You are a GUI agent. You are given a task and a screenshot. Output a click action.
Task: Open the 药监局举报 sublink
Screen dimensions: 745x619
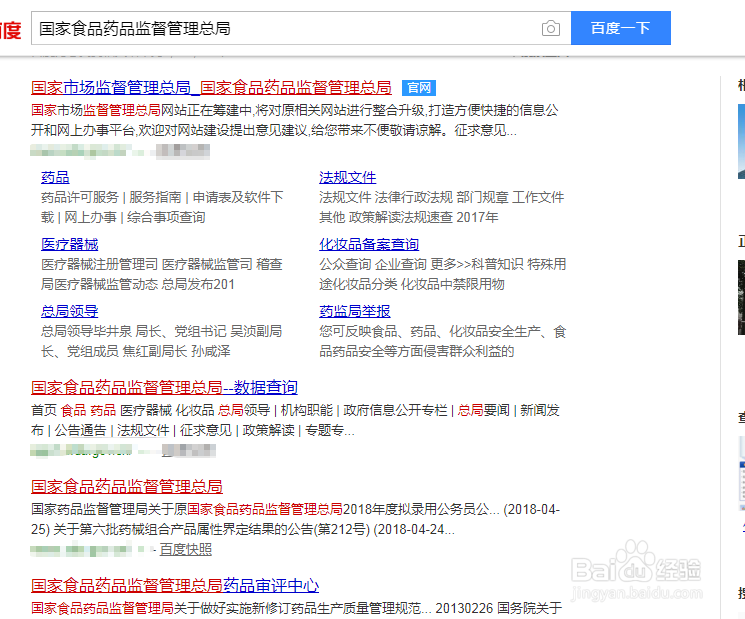[354, 311]
